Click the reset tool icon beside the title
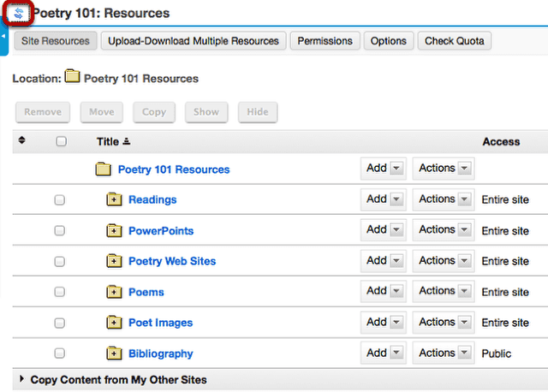548x392 pixels. [19, 14]
